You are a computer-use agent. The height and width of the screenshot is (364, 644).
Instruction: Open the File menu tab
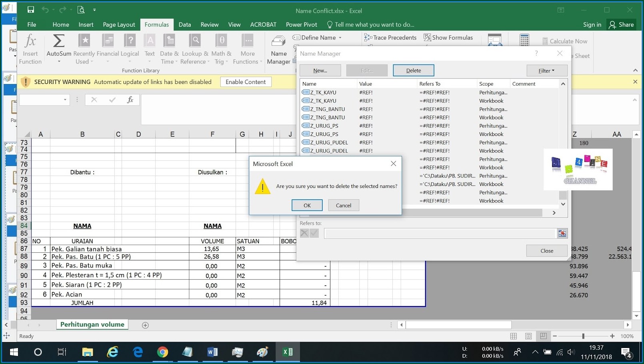click(32, 24)
